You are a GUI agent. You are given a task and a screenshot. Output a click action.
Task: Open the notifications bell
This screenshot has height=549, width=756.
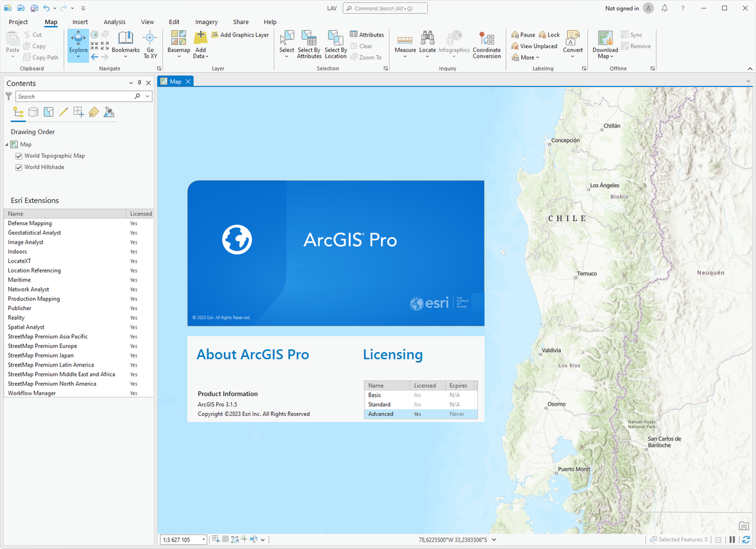click(x=665, y=8)
